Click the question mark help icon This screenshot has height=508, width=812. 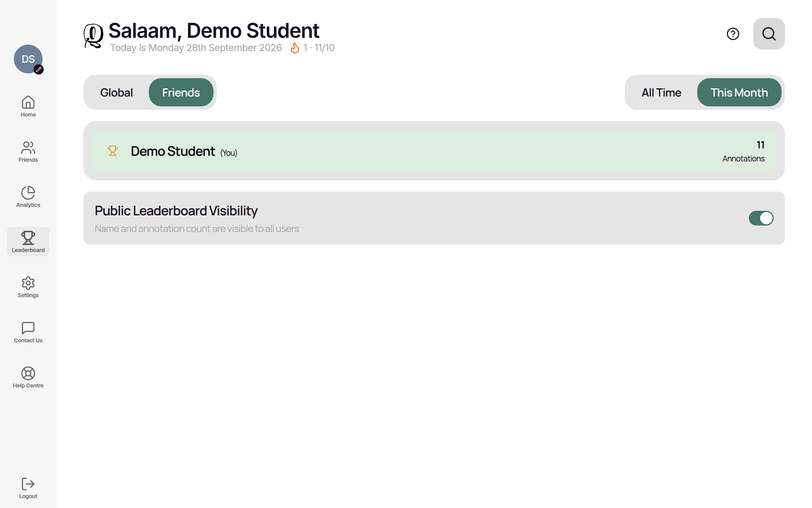click(733, 34)
